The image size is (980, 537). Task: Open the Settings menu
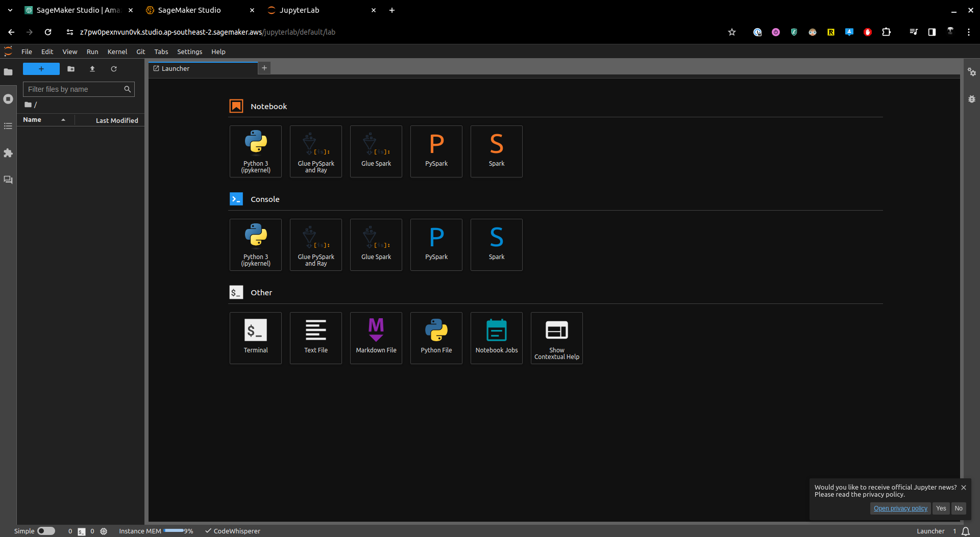tap(189, 52)
